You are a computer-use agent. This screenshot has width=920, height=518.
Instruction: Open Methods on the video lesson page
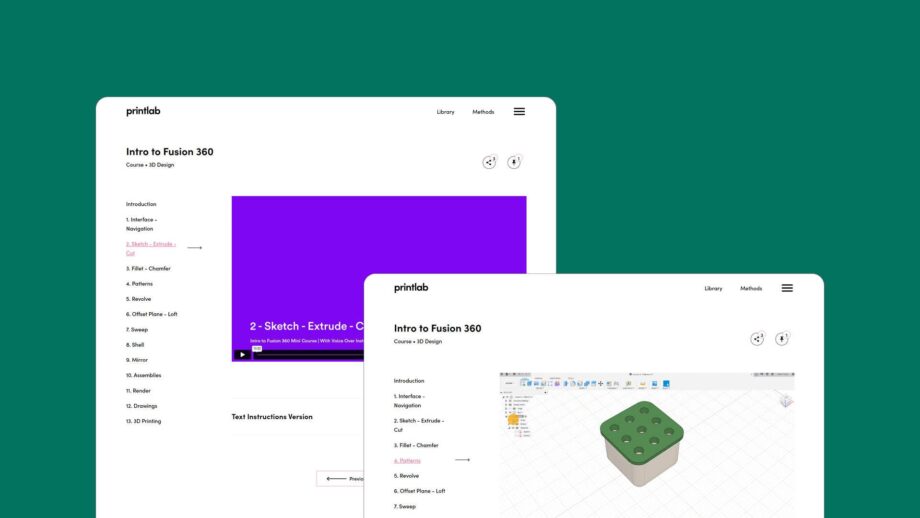[x=483, y=112]
